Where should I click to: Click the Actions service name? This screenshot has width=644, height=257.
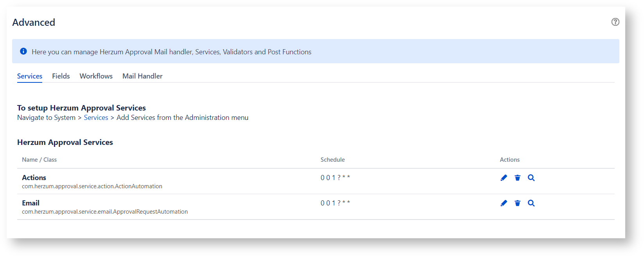click(x=34, y=178)
